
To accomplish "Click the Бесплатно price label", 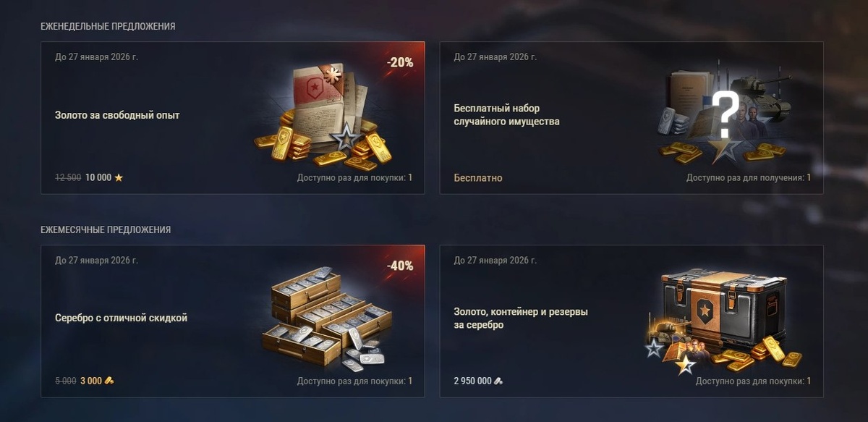I will coord(478,177).
